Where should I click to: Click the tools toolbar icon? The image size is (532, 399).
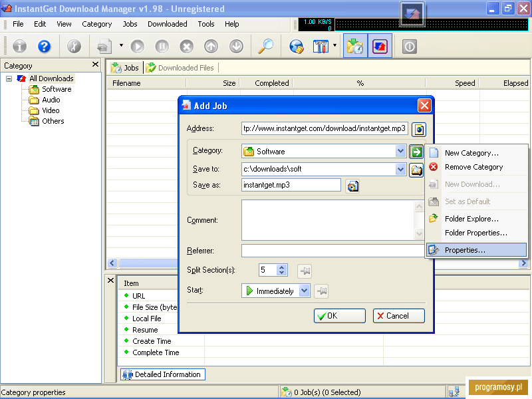pos(321,46)
